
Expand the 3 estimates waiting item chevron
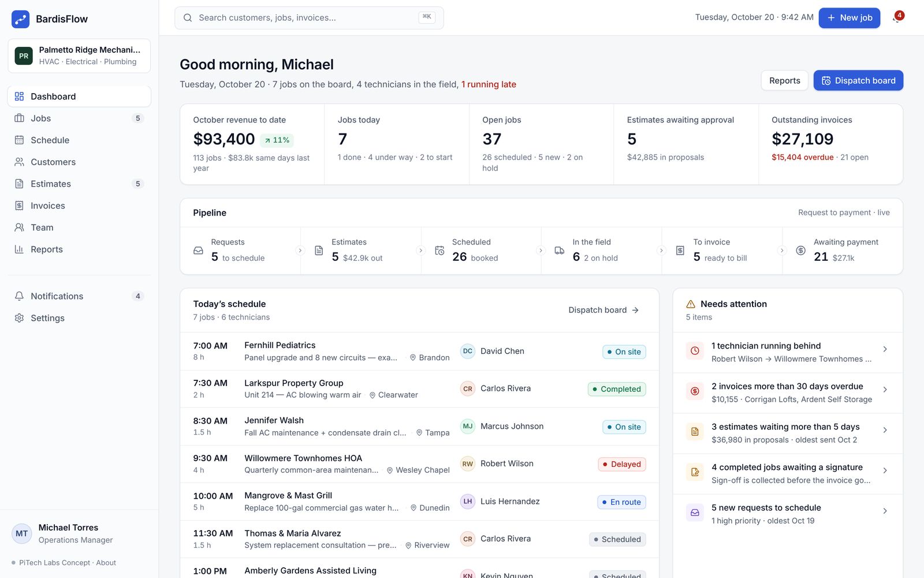point(885,430)
